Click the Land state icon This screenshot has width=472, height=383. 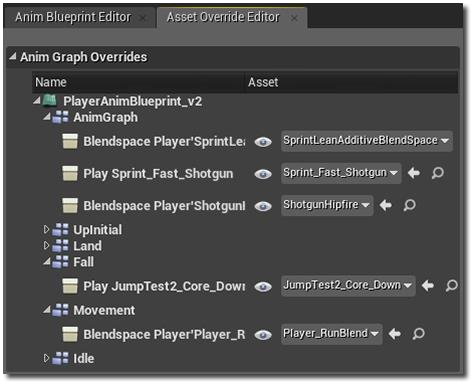pos(60,246)
